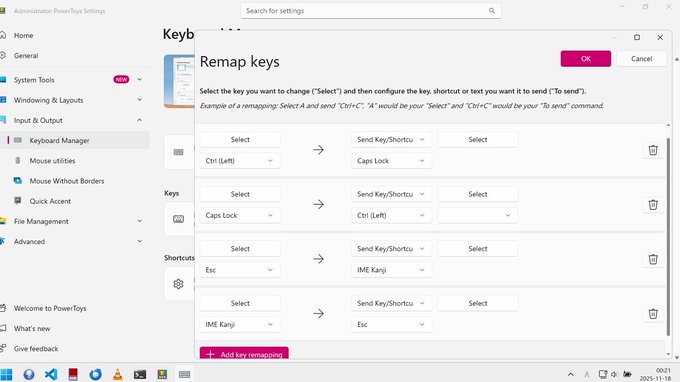Open the empty key dropdown beside Ctrl (Left)
Viewport: 680px width, 382px height.
coord(477,215)
